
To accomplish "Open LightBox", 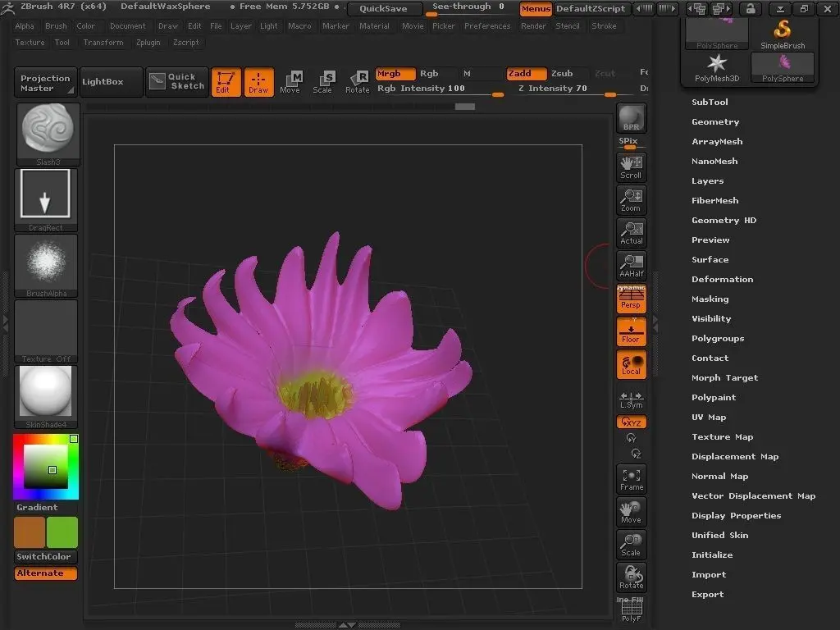I will click(x=112, y=82).
